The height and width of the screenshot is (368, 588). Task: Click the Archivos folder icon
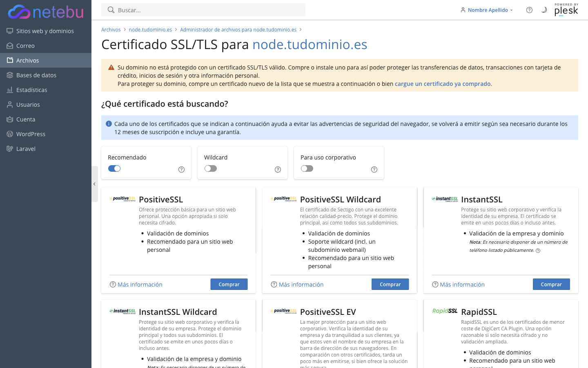pyautogui.click(x=10, y=60)
